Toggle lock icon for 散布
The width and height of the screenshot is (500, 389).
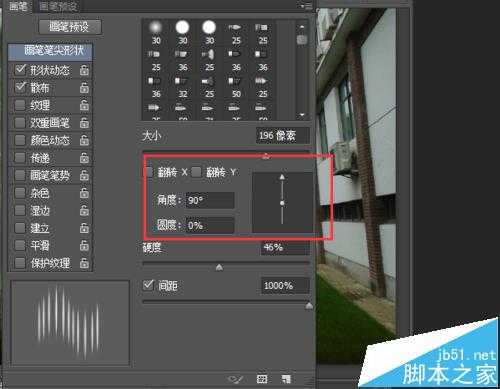coord(84,88)
